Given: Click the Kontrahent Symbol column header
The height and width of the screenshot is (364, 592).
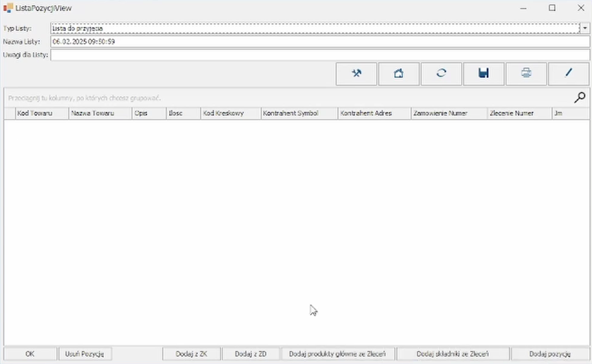Looking at the screenshot, I should [298, 113].
